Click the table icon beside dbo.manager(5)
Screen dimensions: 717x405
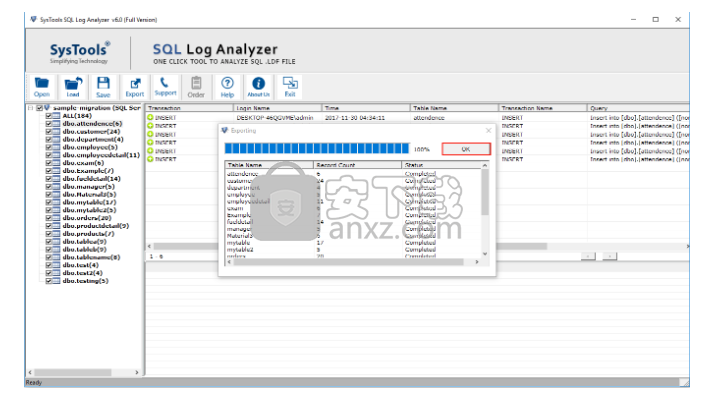click(x=56, y=187)
